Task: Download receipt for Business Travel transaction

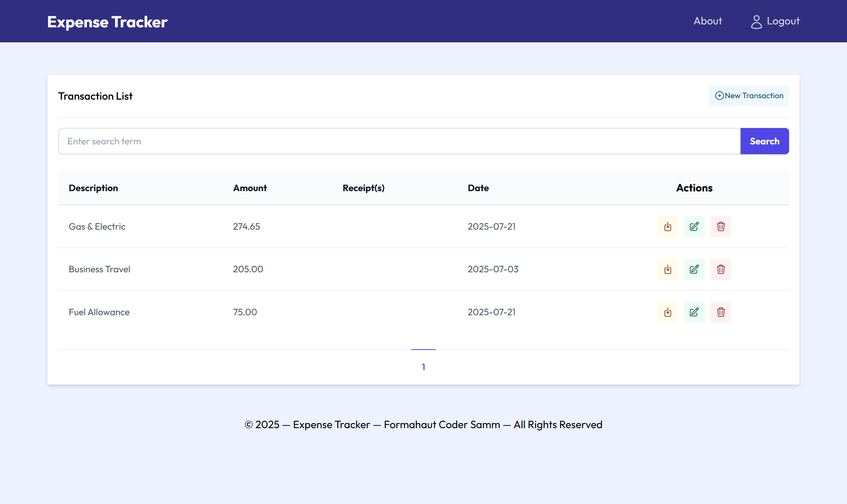Action: [667, 269]
